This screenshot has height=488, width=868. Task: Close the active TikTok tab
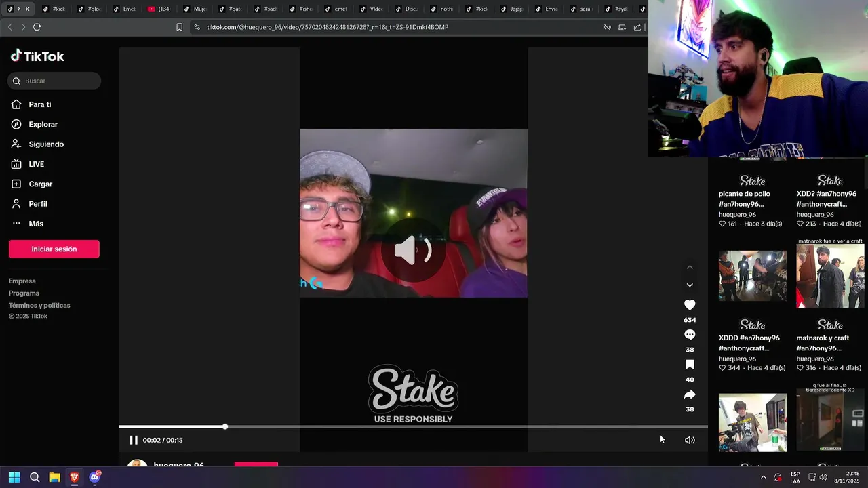(27, 9)
